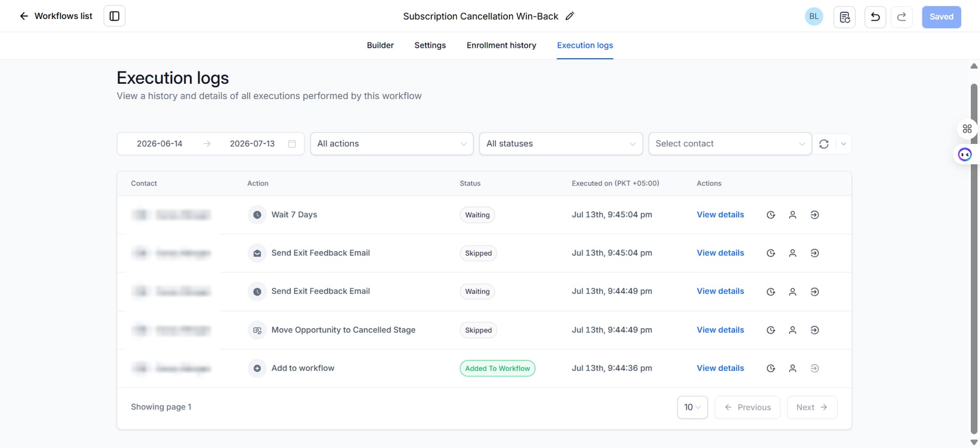The image size is (980, 448).
Task: Open the Select contact dropdown
Action: click(730, 144)
